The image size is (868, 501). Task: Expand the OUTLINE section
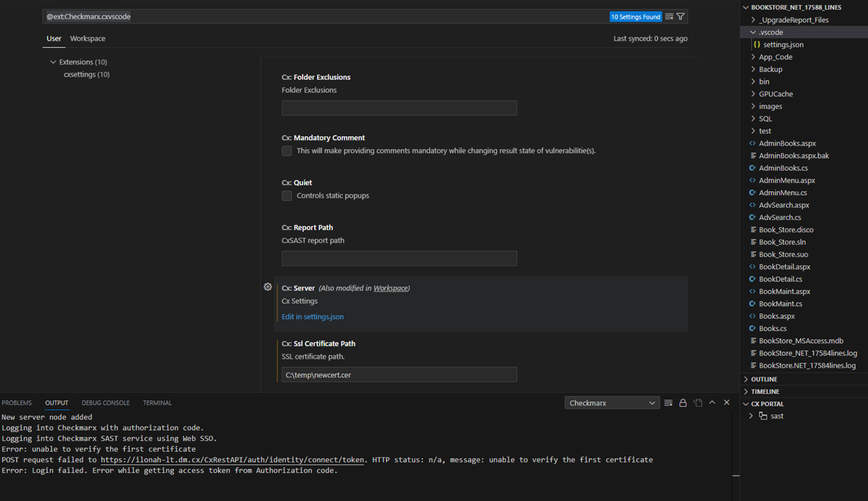(746, 379)
